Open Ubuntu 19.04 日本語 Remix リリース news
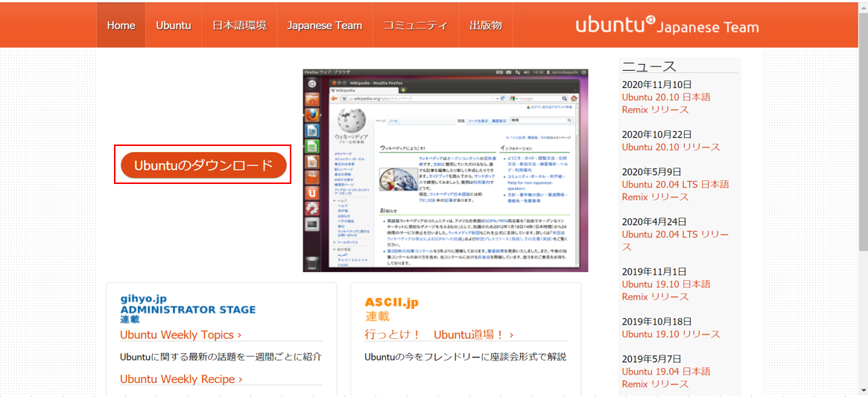This screenshot has width=868, height=397. click(666, 378)
